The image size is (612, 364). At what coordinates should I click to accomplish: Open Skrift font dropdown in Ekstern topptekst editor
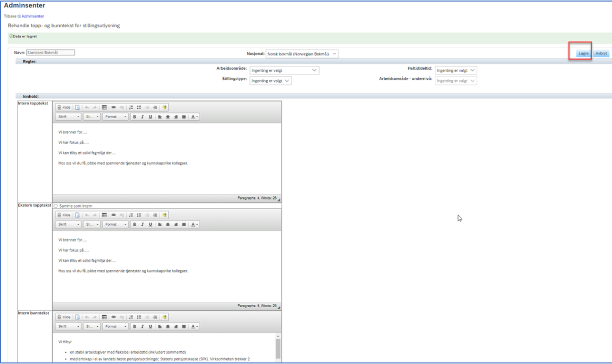click(x=68, y=225)
